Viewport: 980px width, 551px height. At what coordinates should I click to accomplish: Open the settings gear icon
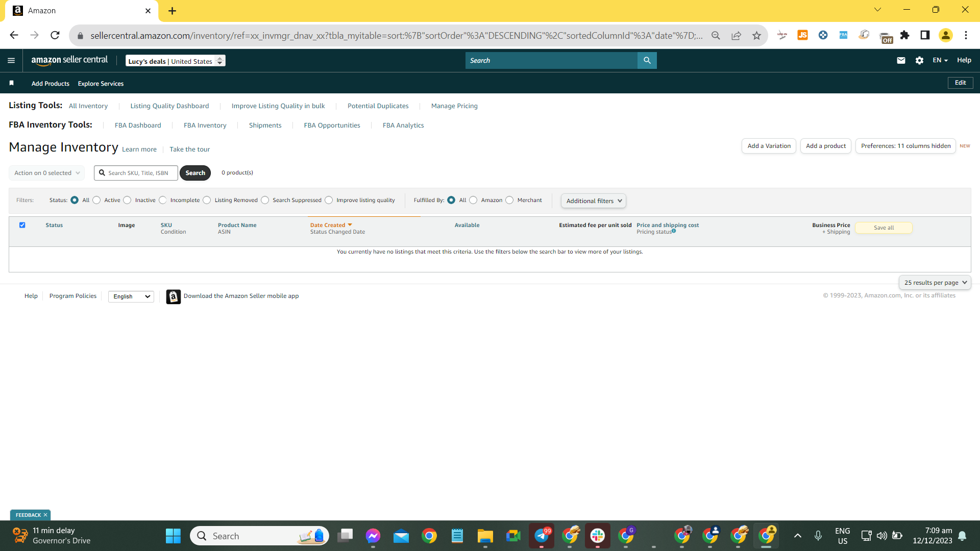(919, 60)
